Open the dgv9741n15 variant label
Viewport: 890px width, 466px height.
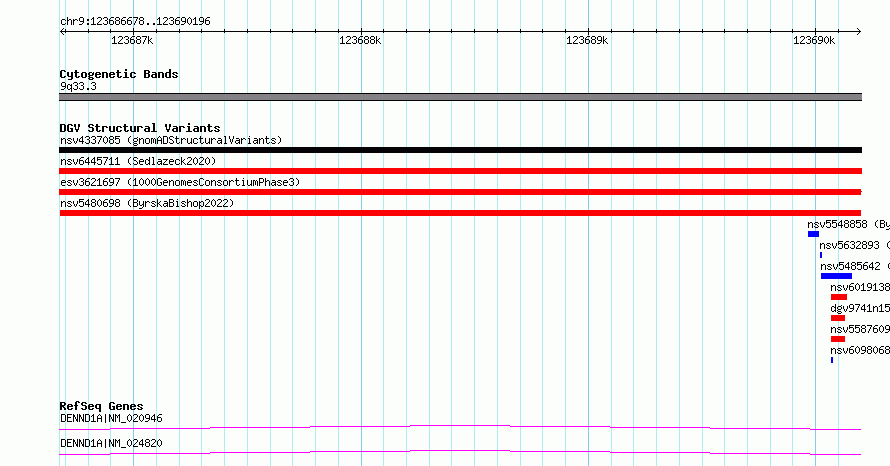[x=860, y=308]
